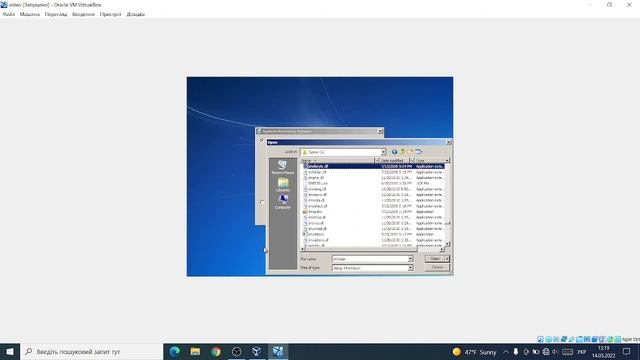Open the Type column filter arrow
This screenshot has height=360, width=640.
tap(447, 160)
